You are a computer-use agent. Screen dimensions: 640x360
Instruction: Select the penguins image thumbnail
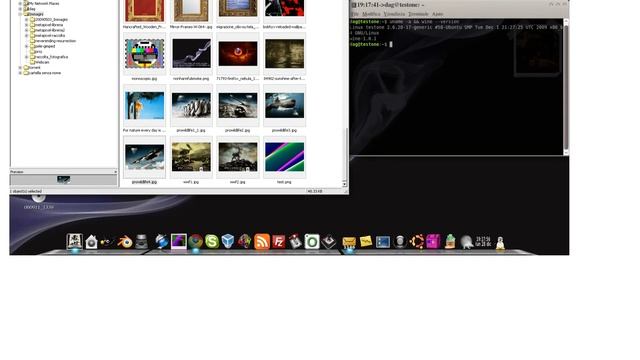point(191,105)
